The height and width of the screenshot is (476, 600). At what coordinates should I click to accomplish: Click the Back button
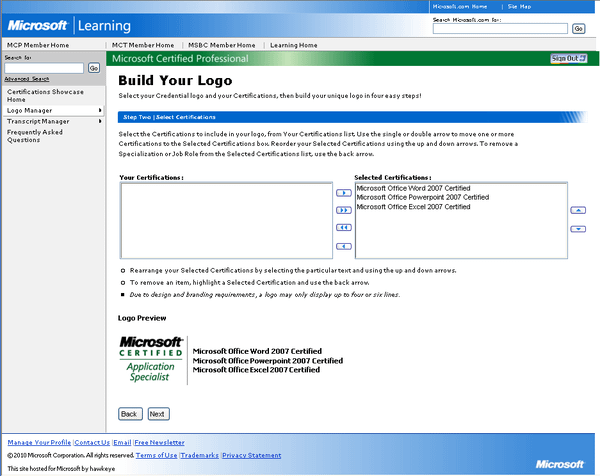[x=130, y=414]
